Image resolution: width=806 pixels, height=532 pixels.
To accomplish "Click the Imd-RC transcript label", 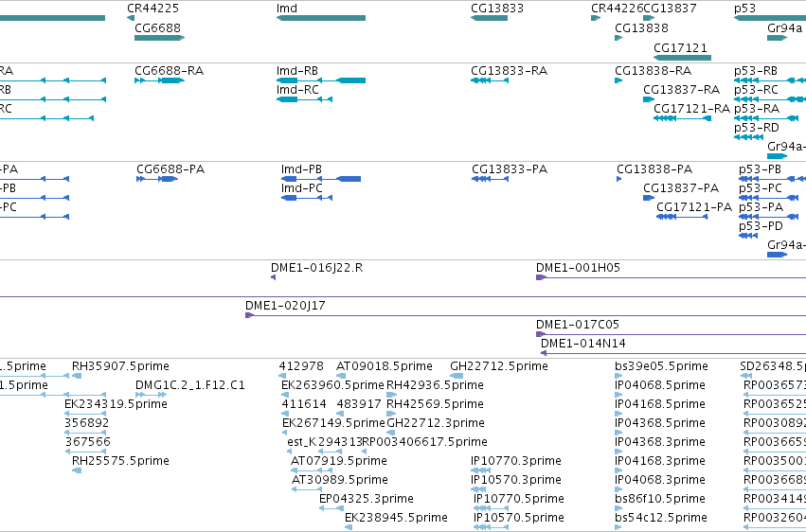I will pos(297,90).
